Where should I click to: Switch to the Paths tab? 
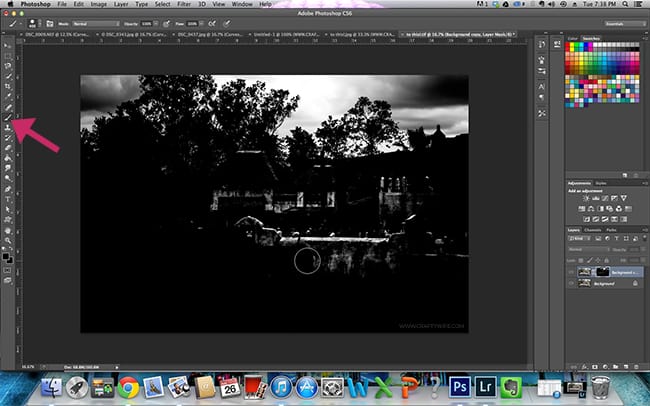point(611,230)
